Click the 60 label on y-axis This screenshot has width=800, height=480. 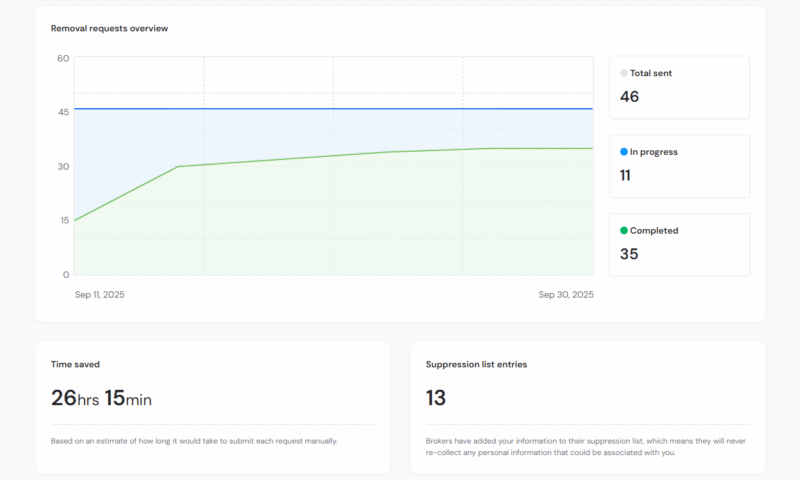coord(63,58)
